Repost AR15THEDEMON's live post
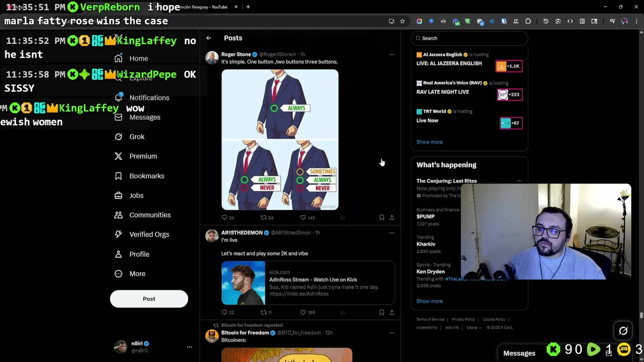The image size is (644, 362). pyautogui.click(x=263, y=312)
